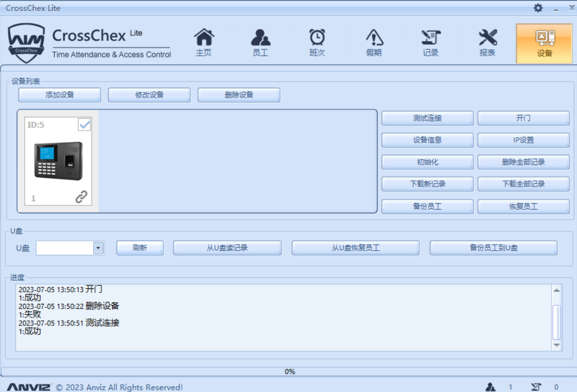Click 从U盘恢复员工 button
Viewport: 577px width, 392px height.
click(x=355, y=248)
